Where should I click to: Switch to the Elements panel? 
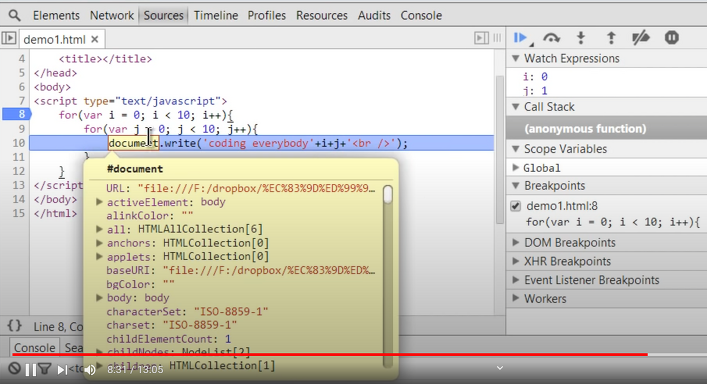point(56,15)
